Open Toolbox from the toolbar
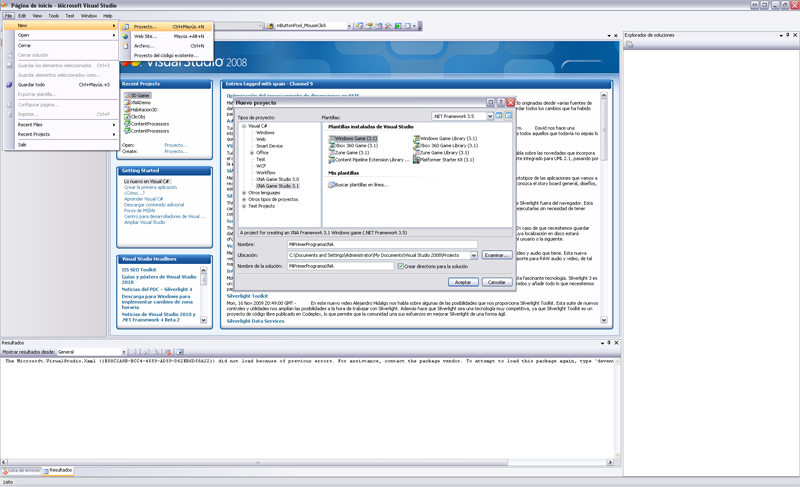 coord(388,25)
